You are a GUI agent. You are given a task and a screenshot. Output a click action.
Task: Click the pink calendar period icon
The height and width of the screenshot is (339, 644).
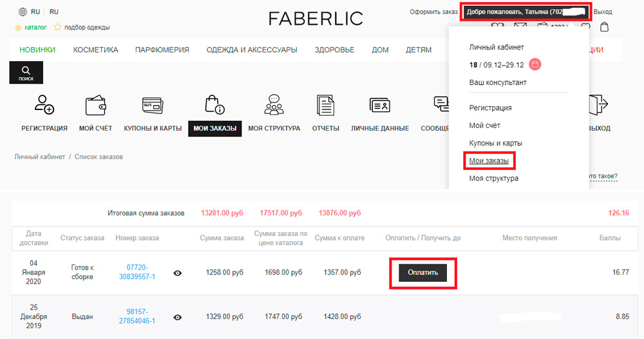tap(535, 64)
